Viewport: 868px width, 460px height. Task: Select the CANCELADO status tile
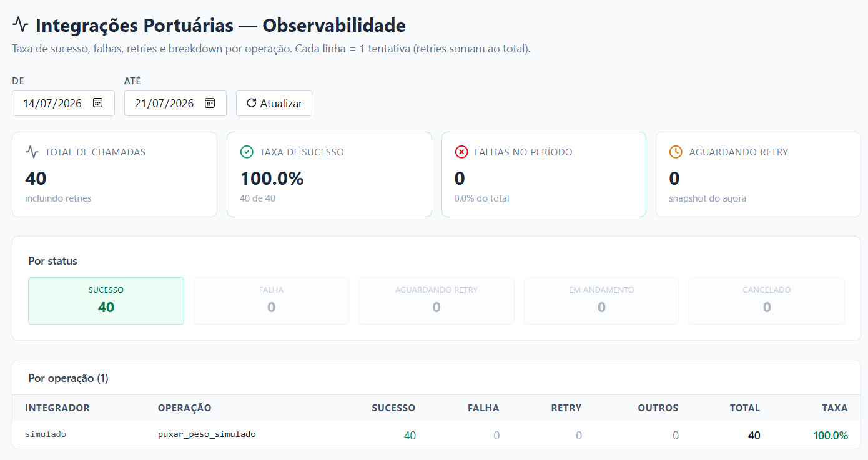click(767, 301)
